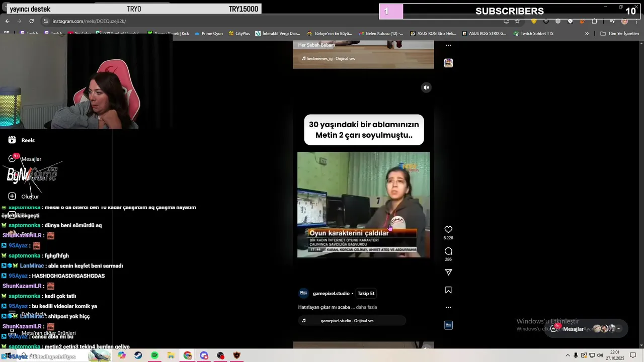
Task: Open ASUS ROG Strix Heli... bookmark
Action: [x=433, y=34]
